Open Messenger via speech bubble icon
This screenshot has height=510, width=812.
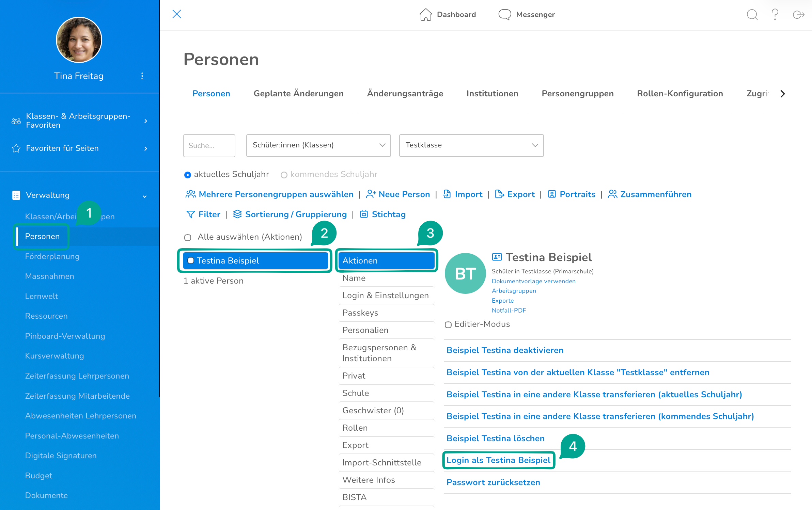(x=504, y=15)
